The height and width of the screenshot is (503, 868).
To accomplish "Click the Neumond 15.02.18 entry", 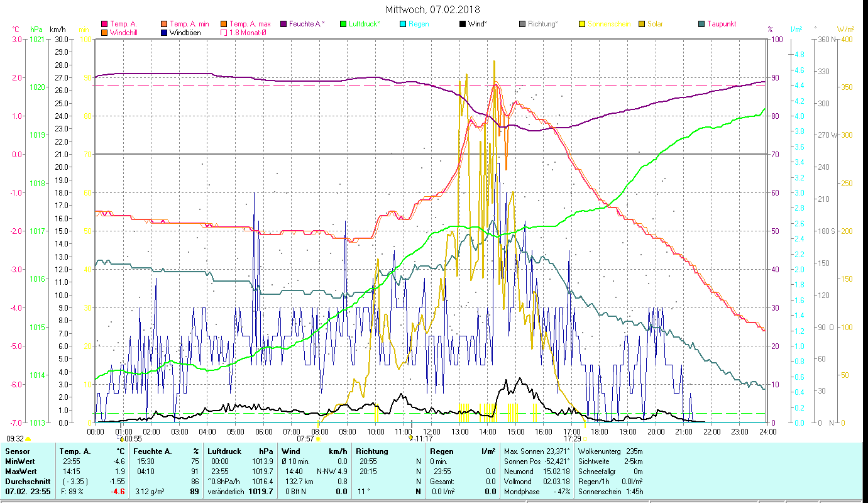I will pos(537,471).
